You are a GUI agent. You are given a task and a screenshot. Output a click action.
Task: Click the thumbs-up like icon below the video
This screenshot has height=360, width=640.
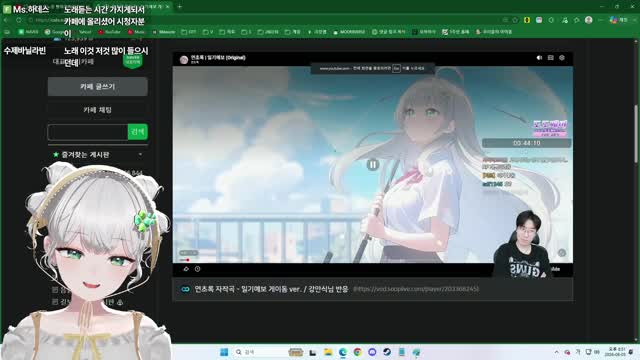tap(186, 269)
